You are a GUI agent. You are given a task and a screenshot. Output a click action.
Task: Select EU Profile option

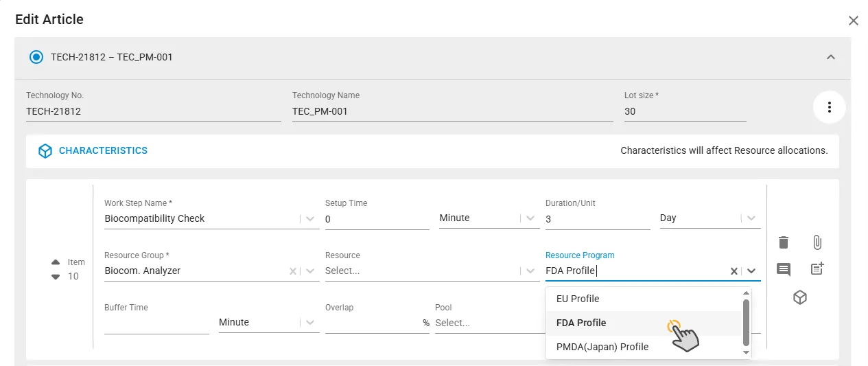click(644, 299)
